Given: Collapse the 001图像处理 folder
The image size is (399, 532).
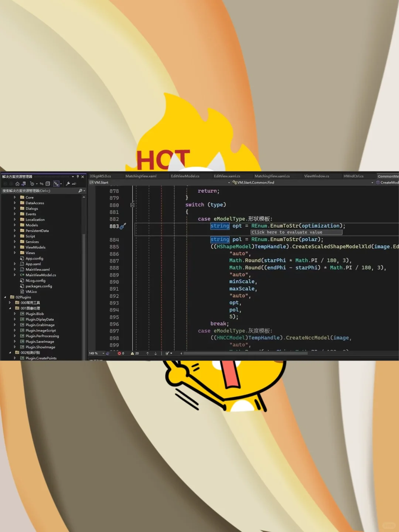Looking at the screenshot, I should pos(10,308).
